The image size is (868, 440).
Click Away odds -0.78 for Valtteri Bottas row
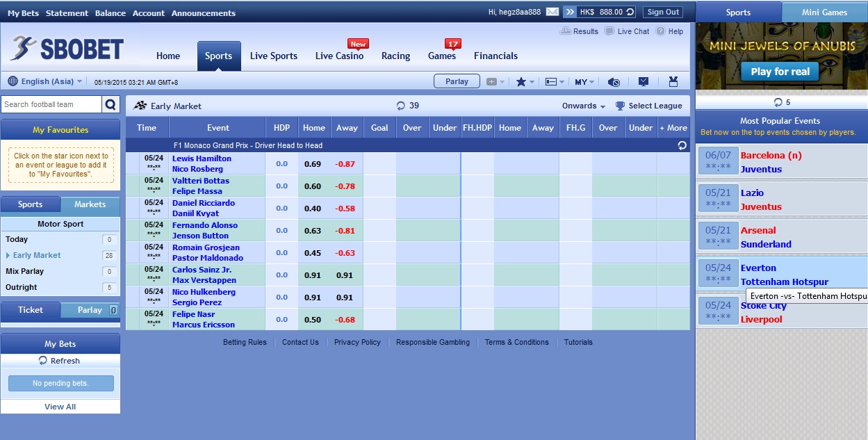coord(345,186)
